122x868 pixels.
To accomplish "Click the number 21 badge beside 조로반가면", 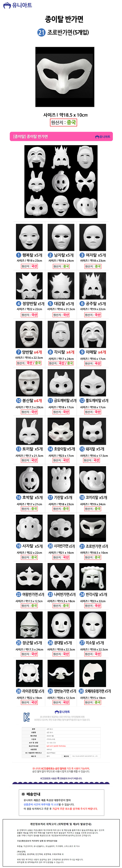I will coord(41,32).
